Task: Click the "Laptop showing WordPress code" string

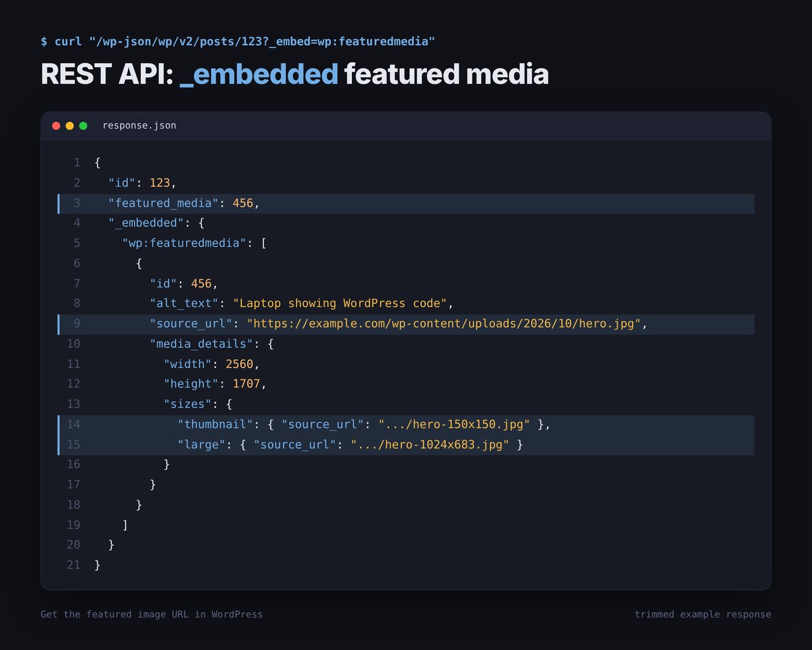Action: 340,304
